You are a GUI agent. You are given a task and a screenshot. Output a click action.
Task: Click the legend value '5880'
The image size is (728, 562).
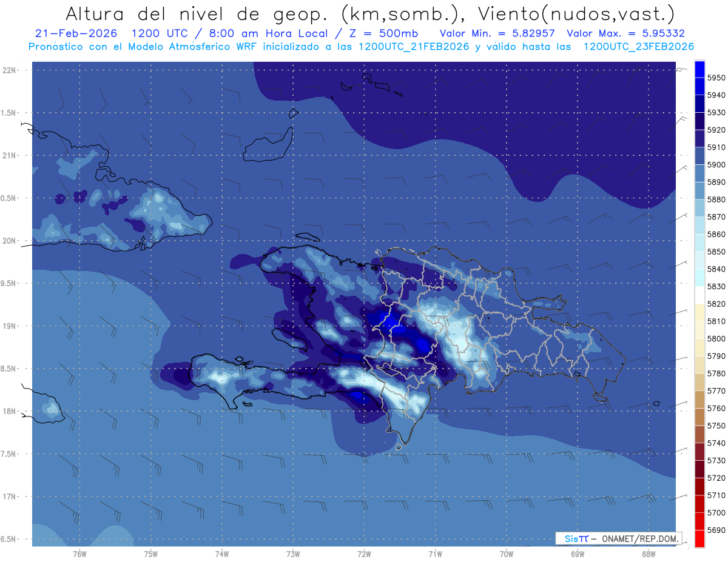[716, 199]
